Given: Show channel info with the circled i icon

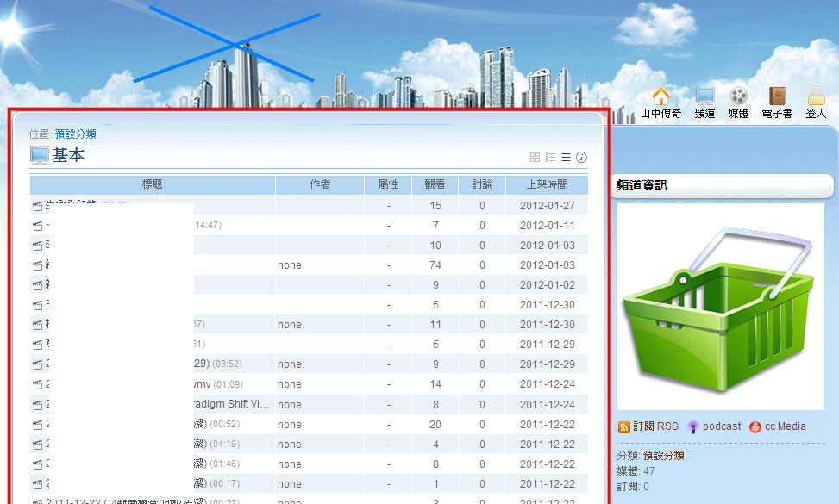Looking at the screenshot, I should click(x=581, y=158).
